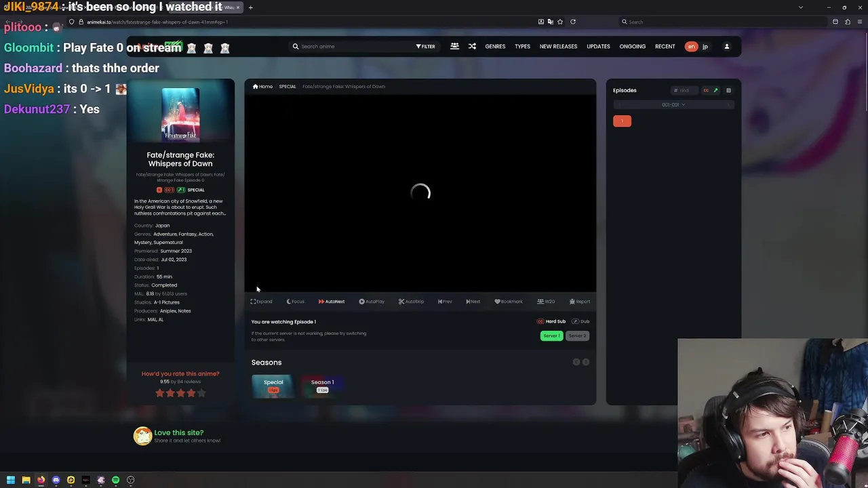Report a problem with the video
The width and height of the screenshot is (868, 488).
tap(580, 302)
